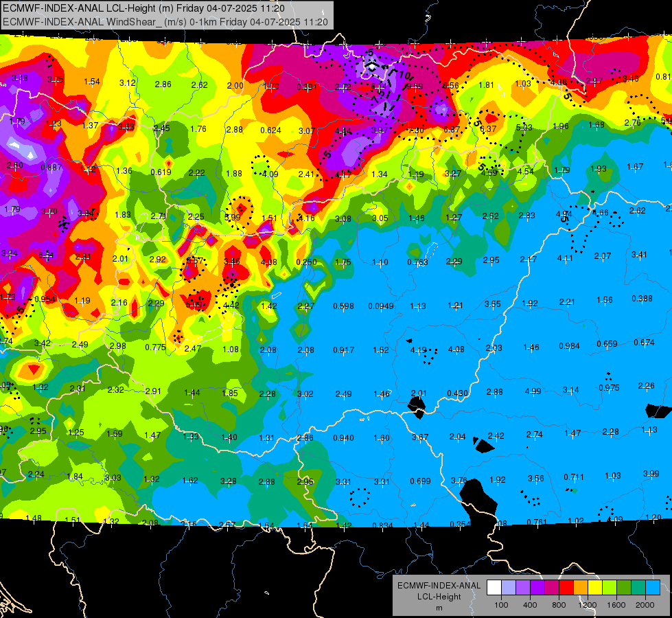Click ECMWF-INDEX-ANAL title in the legend box
This screenshot has width=672, height=618.
[x=439, y=586]
